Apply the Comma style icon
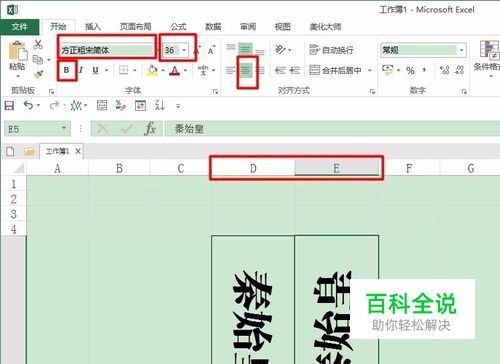500x364 pixels. pos(424,70)
